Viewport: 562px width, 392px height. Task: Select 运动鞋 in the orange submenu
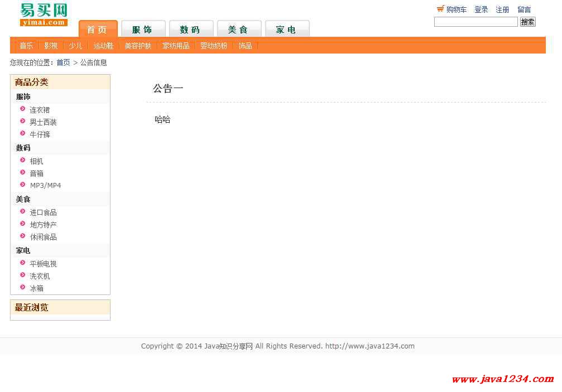coord(103,46)
